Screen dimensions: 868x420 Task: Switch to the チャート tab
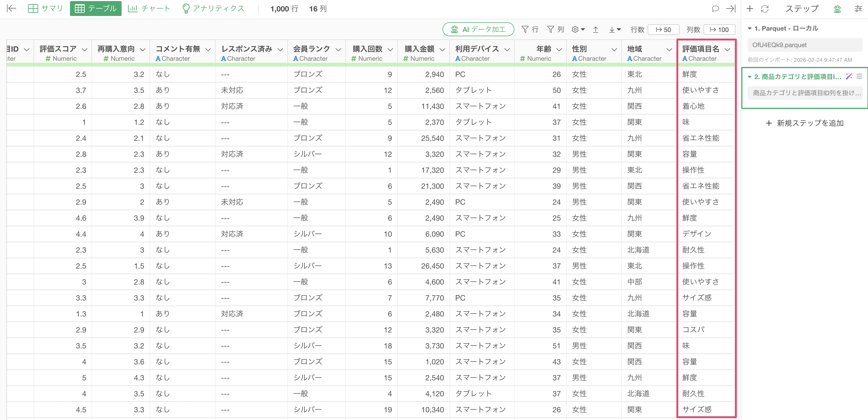[149, 9]
